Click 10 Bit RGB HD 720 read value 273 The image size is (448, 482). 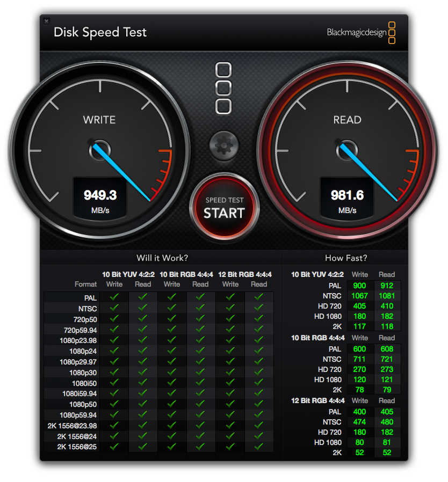click(387, 369)
